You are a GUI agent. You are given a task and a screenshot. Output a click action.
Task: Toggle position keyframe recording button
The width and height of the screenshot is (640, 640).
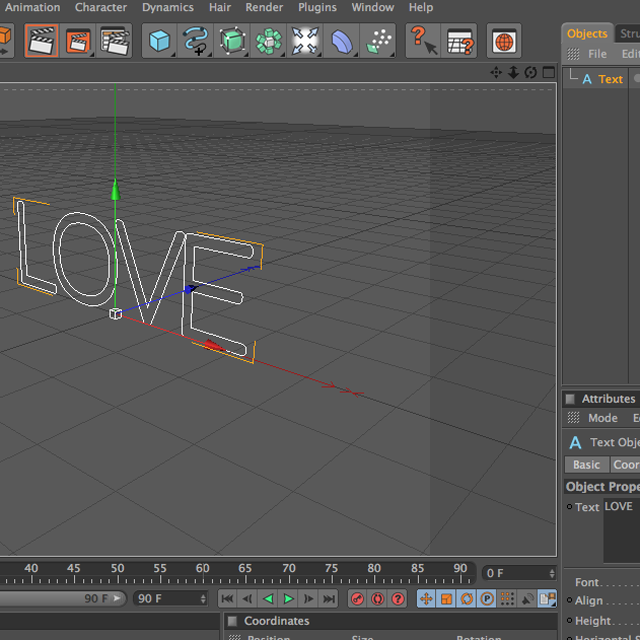(x=425, y=599)
